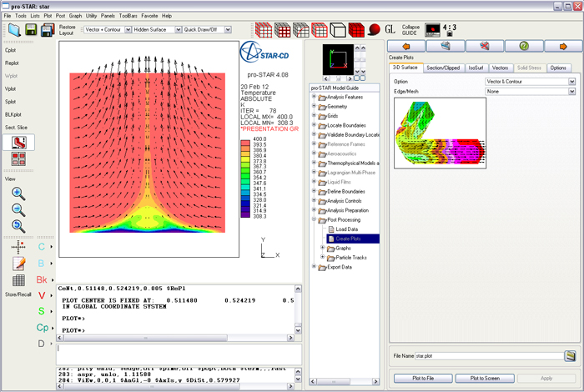This screenshot has width=584, height=392.
Task: Select the solid red shaded cube icon
Action: tap(356, 30)
